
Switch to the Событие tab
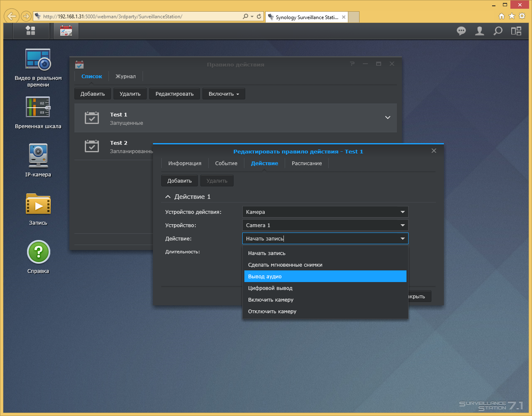coord(226,163)
